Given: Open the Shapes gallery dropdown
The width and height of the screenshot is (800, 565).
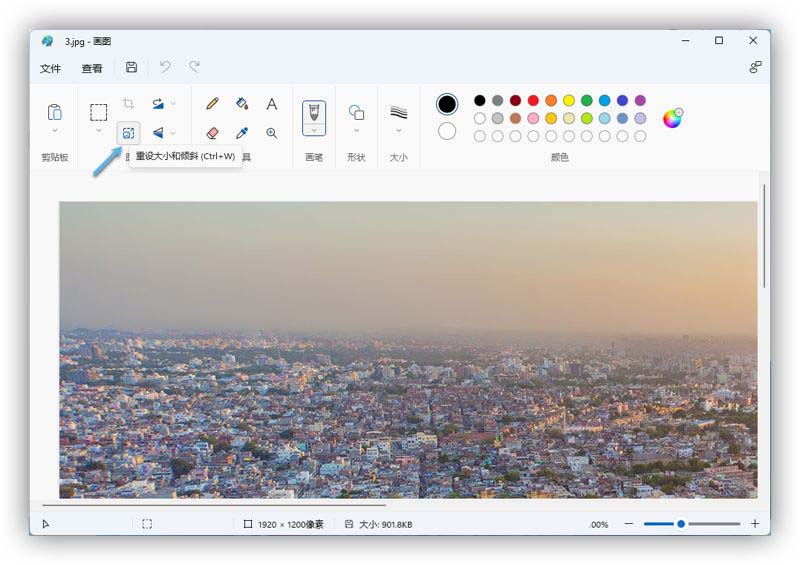Looking at the screenshot, I should 356,130.
